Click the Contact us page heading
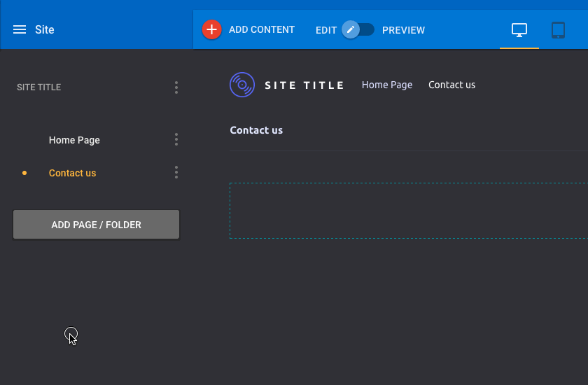This screenshot has width=588, height=385. click(256, 130)
